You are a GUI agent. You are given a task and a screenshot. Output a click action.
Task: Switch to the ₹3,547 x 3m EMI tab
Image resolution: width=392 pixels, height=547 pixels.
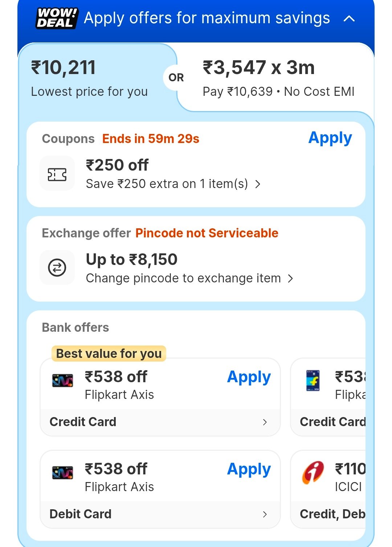click(x=278, y=78)
